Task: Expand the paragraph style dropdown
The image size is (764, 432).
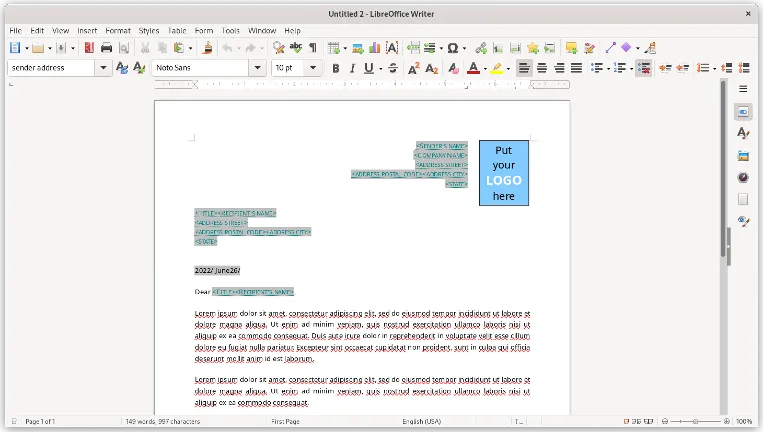Action: 104,68
